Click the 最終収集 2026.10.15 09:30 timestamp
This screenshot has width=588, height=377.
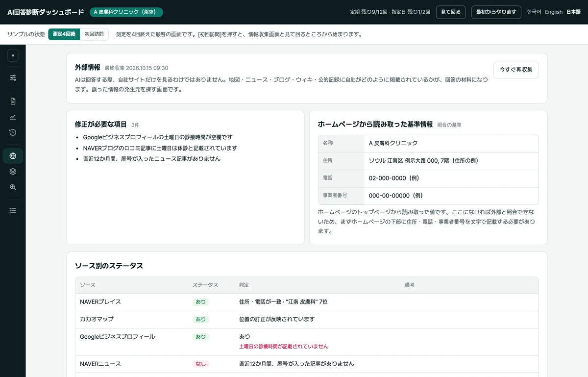pos(136,68)
